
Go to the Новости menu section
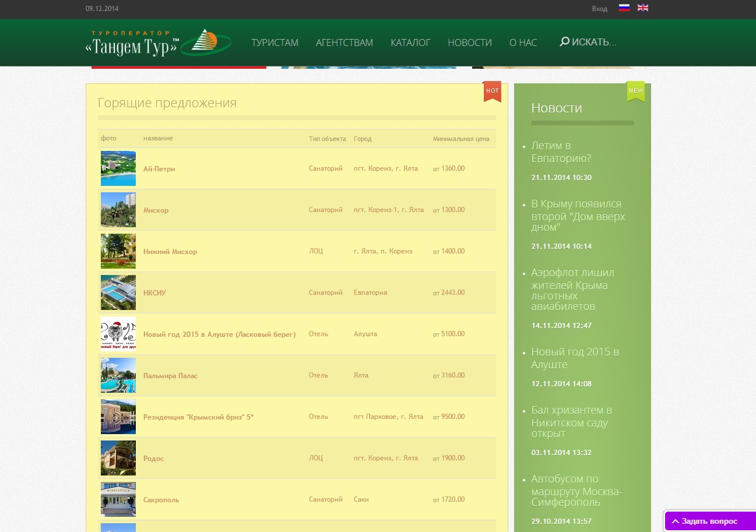[469, 43]
